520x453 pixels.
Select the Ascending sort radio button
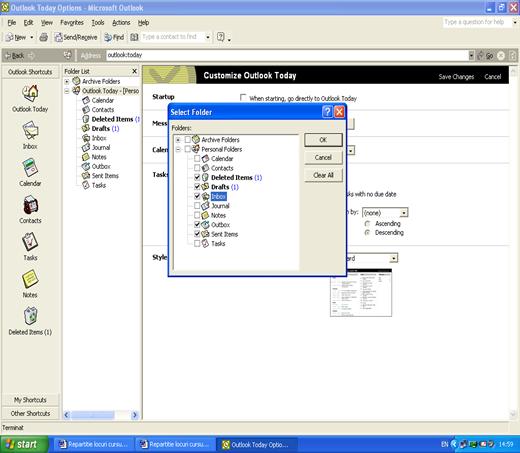(367, 223)
